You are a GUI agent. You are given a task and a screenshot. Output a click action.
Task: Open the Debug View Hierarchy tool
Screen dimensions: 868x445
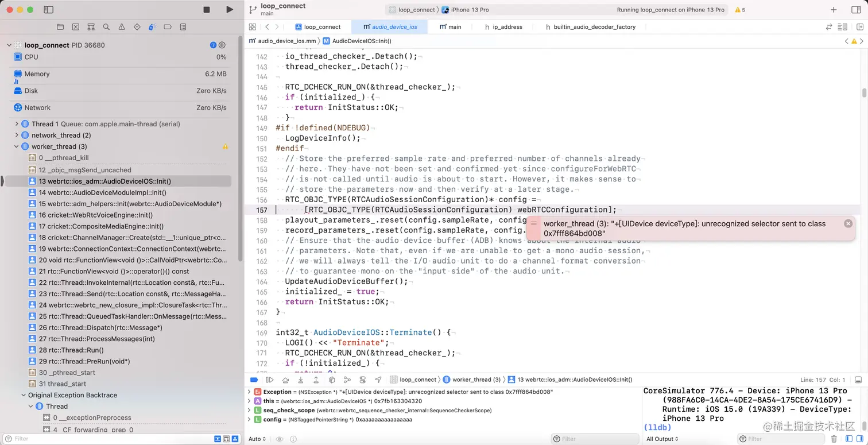pyautogui.click(x=333, y=380)
